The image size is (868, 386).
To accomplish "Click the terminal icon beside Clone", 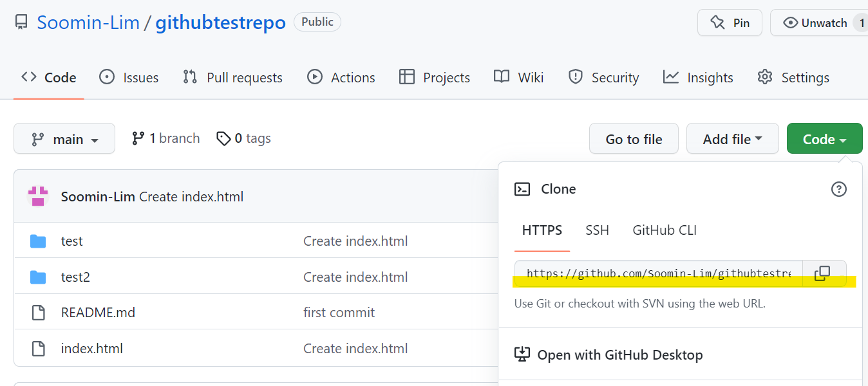I will click(522, 189).
